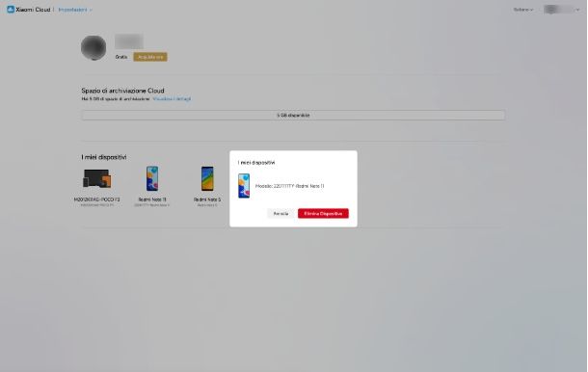Viewport: 588px width, 372px height.
Task: Click the "Redmi Note 5" device label
Action: click(x=207, y=199)
